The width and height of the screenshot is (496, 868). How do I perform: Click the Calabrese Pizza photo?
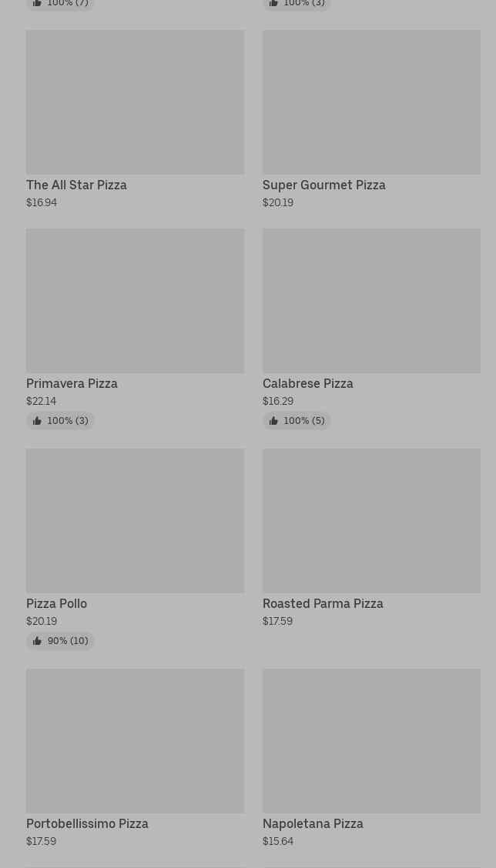[371, 301]
